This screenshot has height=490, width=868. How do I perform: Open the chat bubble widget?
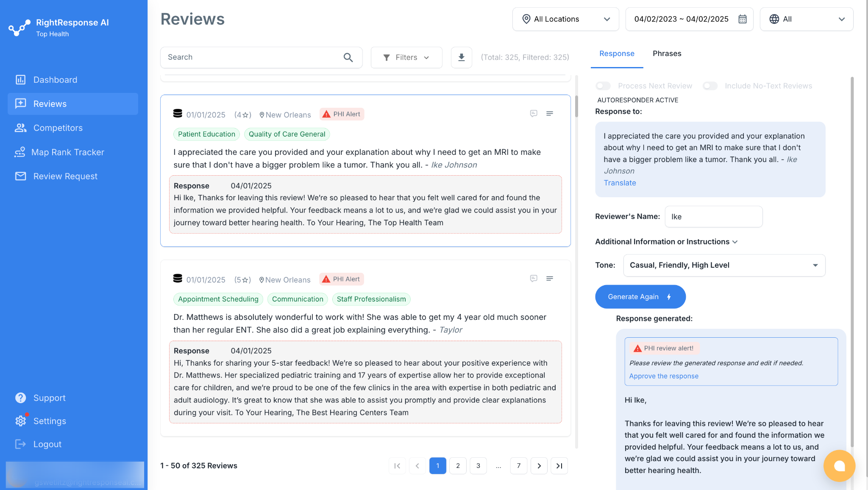pyautogui.click(x=839, y=465)
